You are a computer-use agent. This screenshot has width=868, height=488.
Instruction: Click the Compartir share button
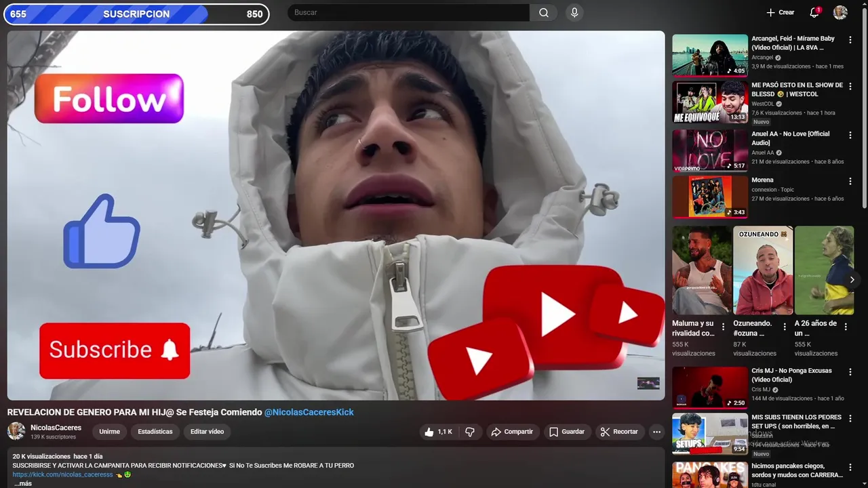click(x=512, y=432)
